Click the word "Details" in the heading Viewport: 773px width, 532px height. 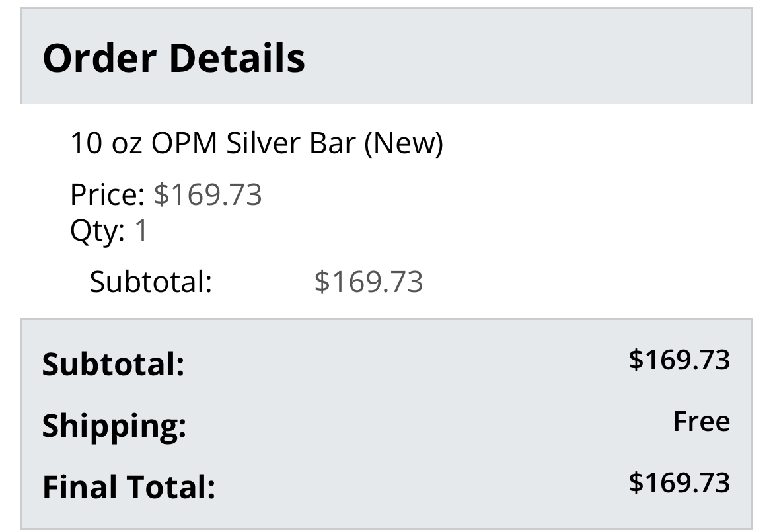[237, 58]
